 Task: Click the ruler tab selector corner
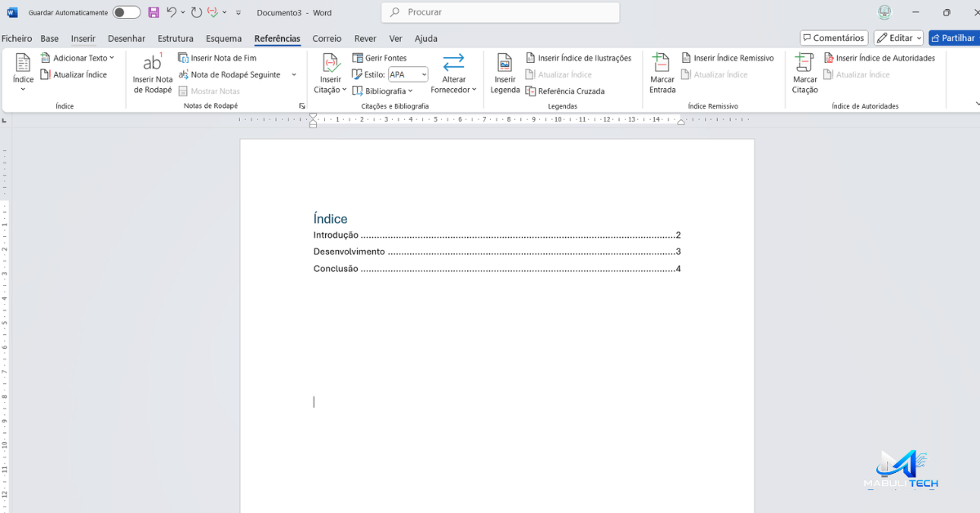coord(5,120)
